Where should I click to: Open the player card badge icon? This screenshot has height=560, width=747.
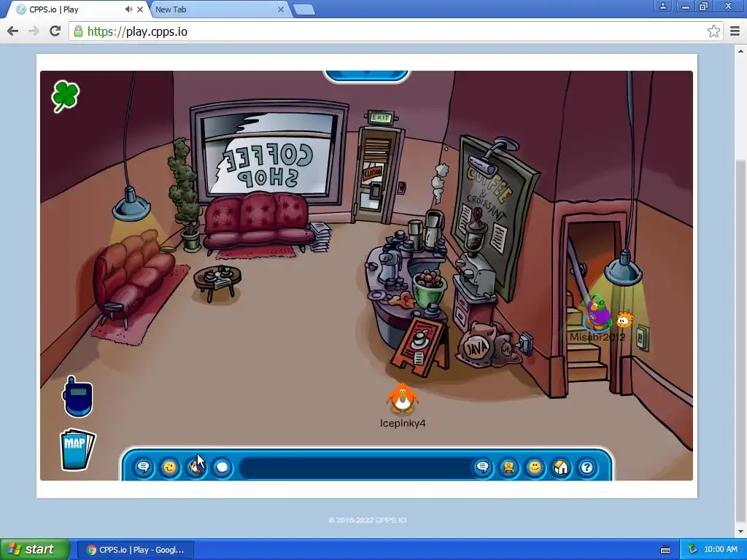(x=508, y=467)
